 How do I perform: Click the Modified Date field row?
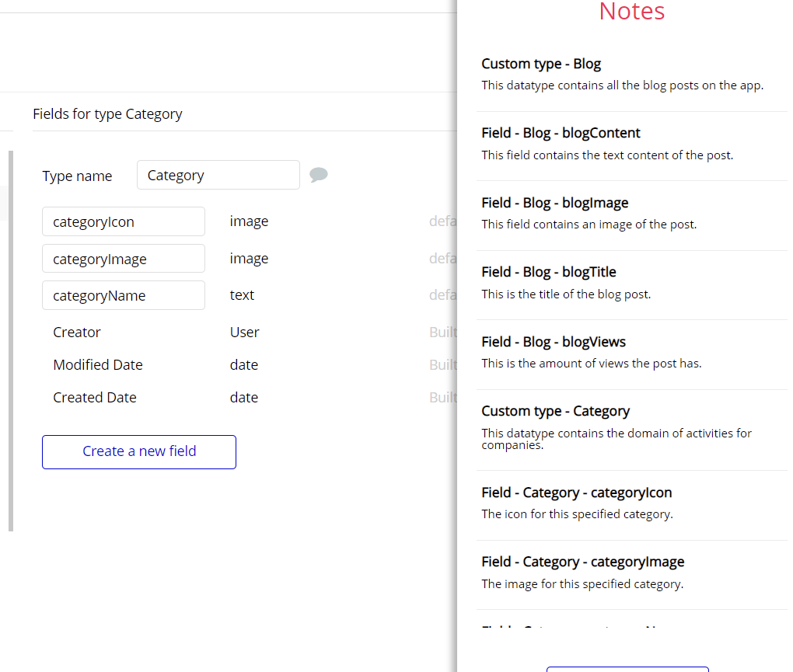[98, 365]
